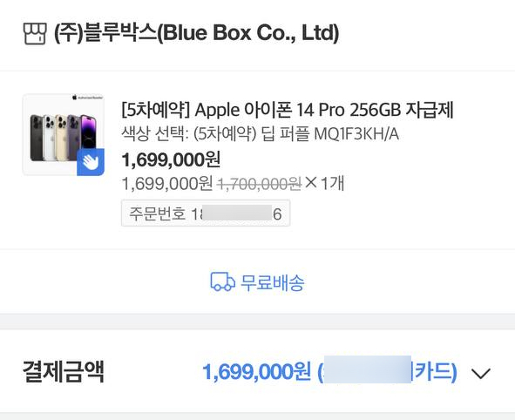Click the Apple authorised reseller logo on thumbnail
515x420 pixels.
tap(88, 98)
